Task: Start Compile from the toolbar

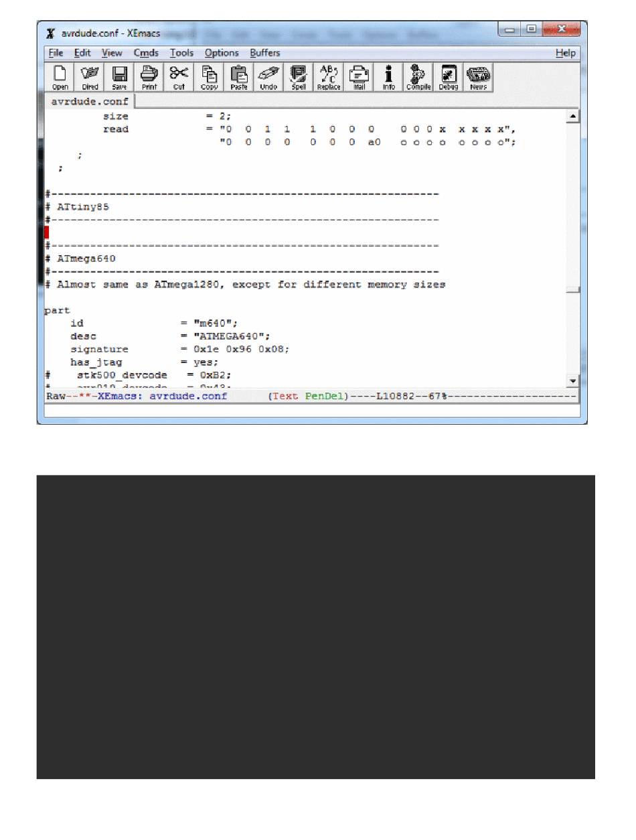Action: [418, 77]
